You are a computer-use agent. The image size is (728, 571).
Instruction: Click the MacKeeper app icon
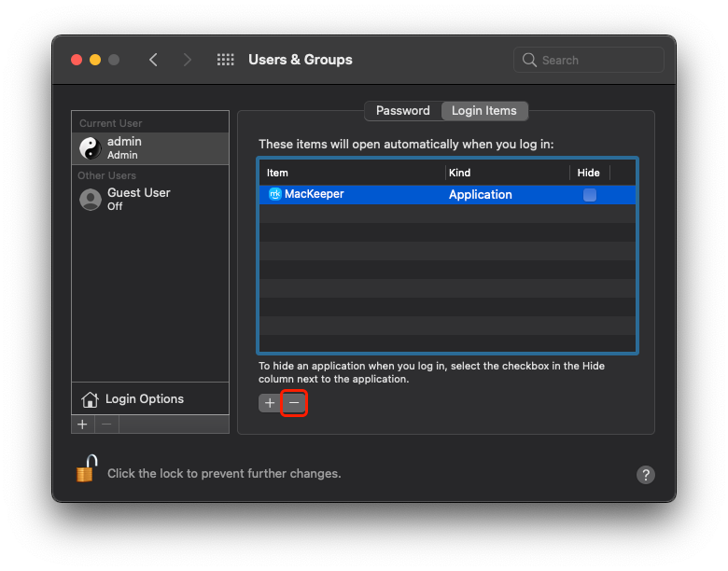point(275,194)
